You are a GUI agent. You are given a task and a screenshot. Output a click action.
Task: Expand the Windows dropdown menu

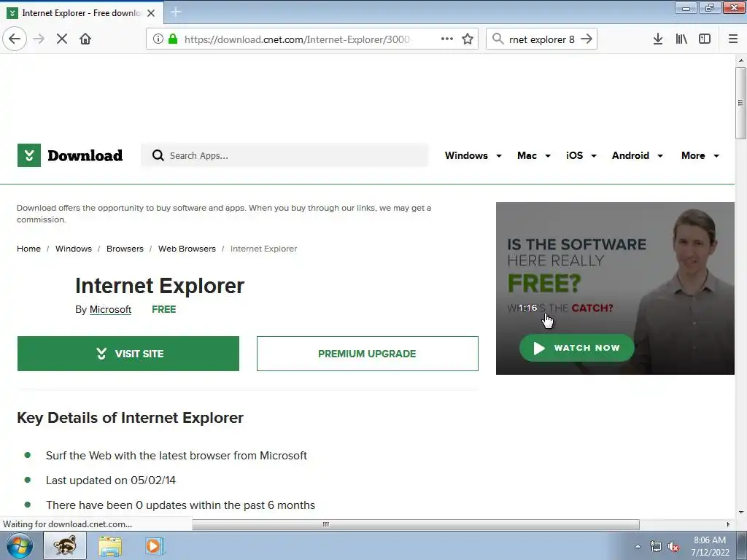473,156
